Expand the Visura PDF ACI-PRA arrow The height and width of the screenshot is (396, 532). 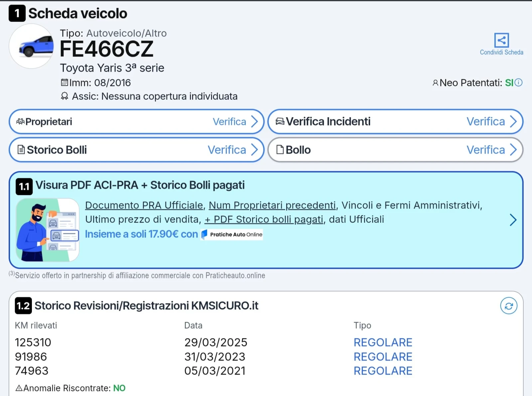(513, 220)
